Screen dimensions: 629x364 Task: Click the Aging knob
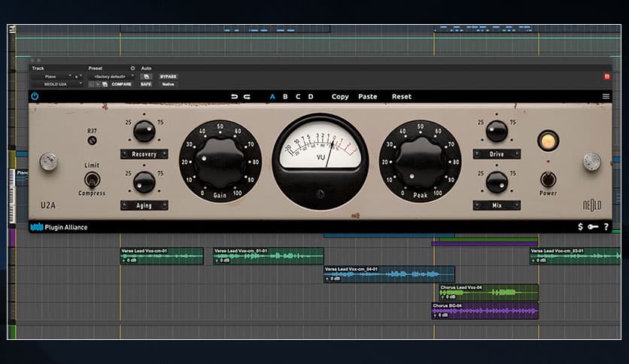pyautogui.click(x=144, y=183)
